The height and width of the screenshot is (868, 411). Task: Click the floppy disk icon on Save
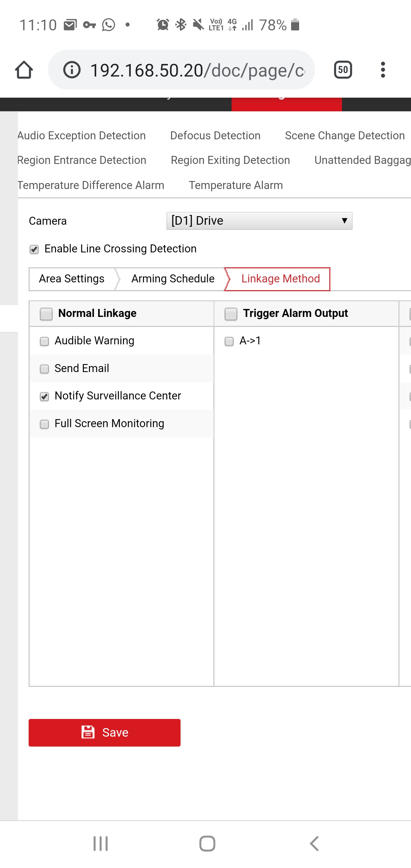tap(88, 732)
